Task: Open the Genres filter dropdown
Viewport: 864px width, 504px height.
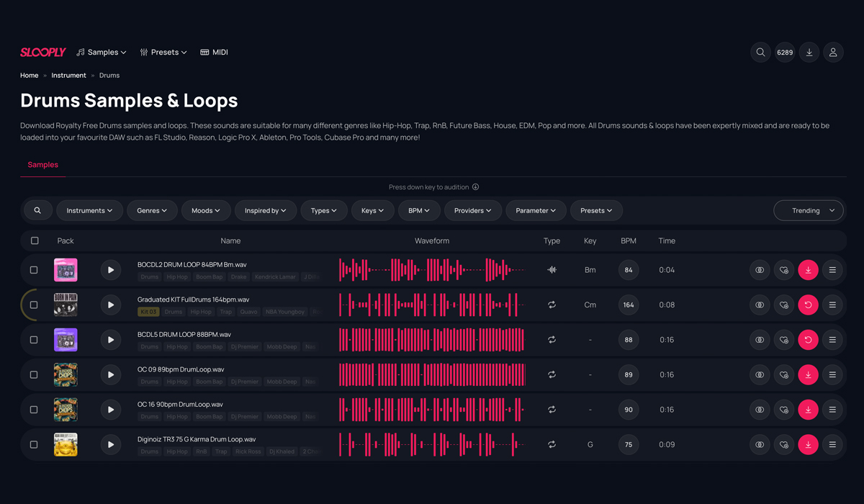Action: pos(152,210)
